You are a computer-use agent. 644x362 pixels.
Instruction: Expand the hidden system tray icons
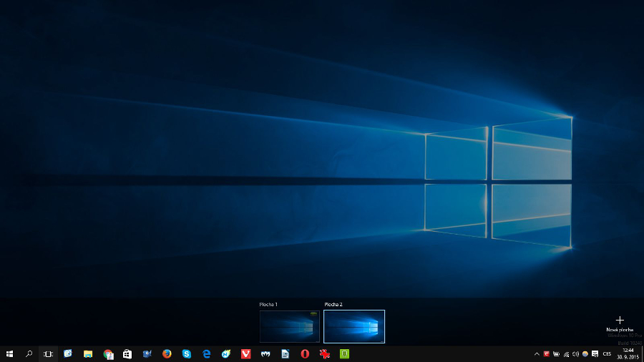click(x=537, y=353)
